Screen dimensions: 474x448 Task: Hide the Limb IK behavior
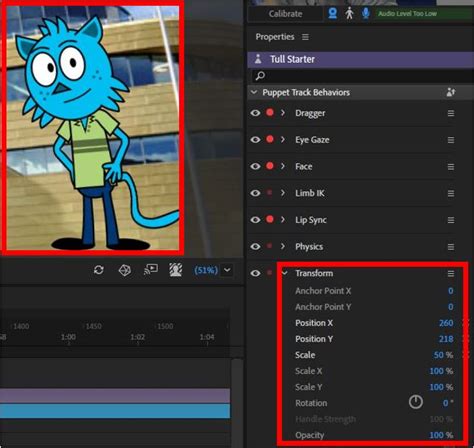point(255,193)
